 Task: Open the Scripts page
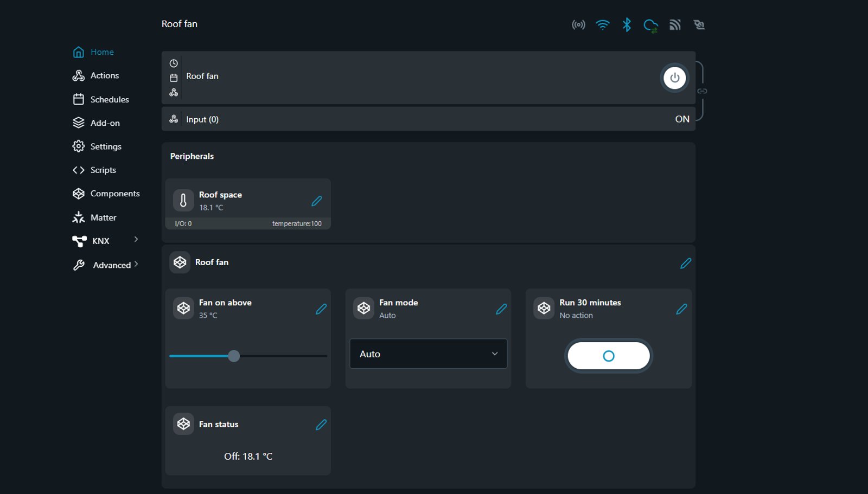[x=94, y=170]
